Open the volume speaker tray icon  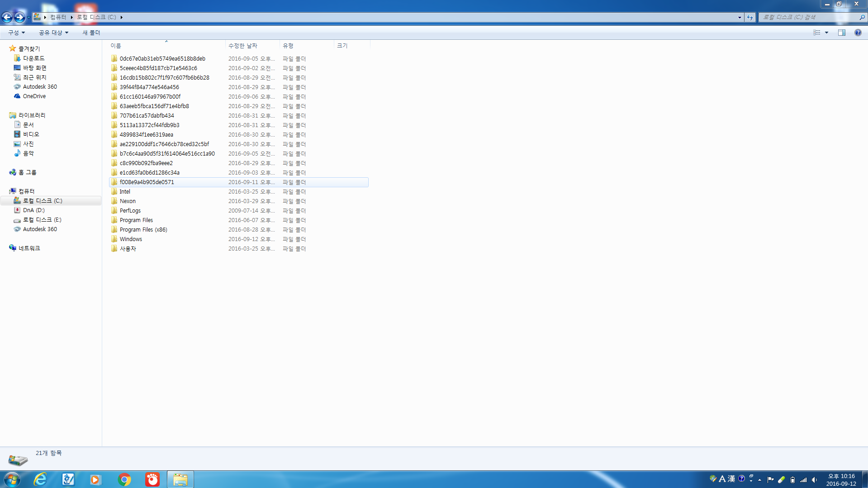pos(814,480)
